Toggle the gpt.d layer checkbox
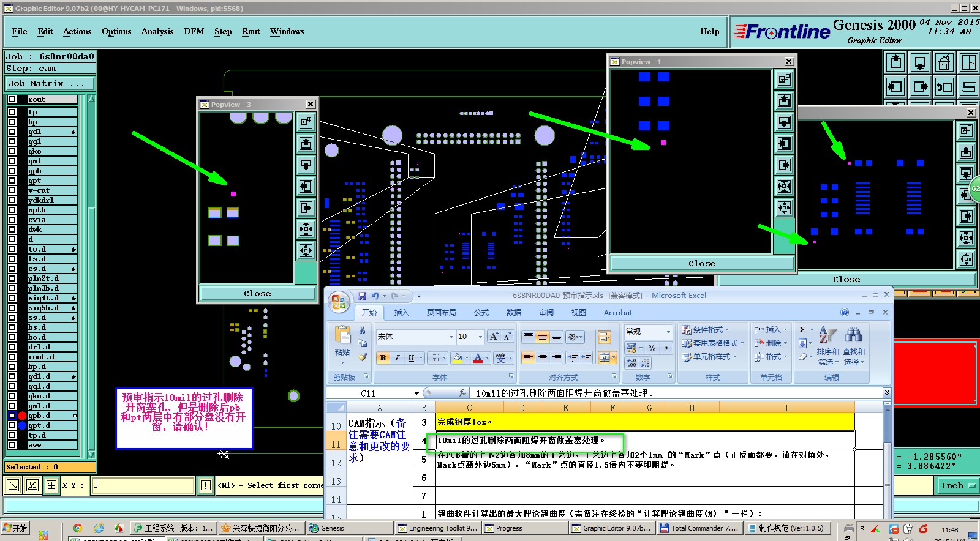This screenshot has width=980, height=541. [x=12, y=425]
